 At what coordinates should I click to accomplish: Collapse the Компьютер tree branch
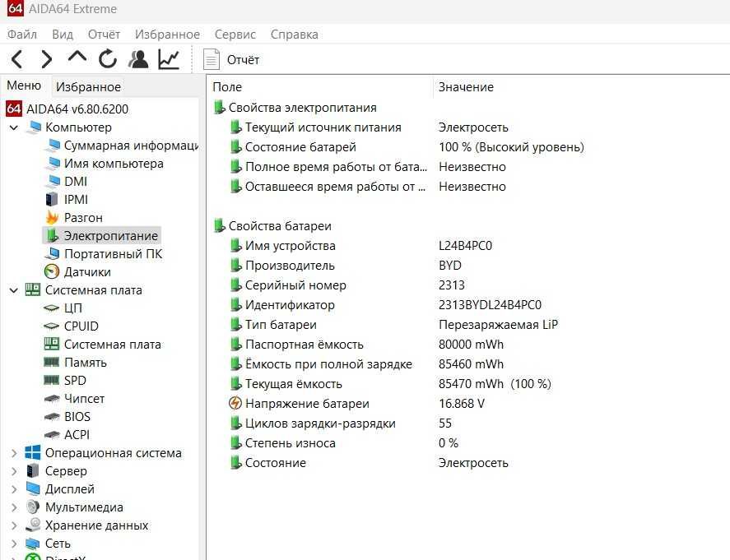[x=14, y=127]
